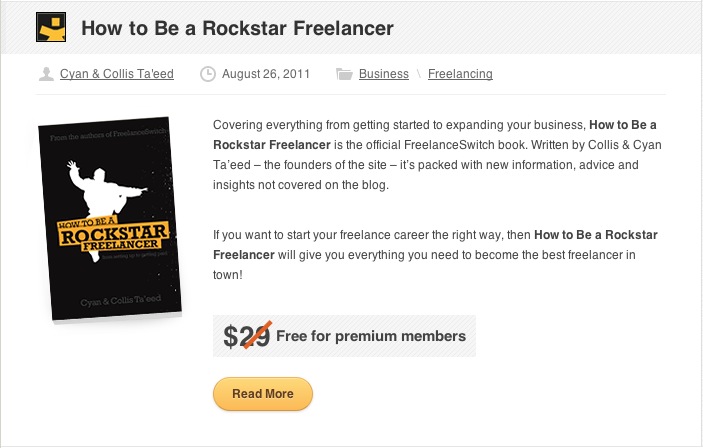Open the Business category link
The width and height of the screenshot is (703, 448).
[384, 74]
